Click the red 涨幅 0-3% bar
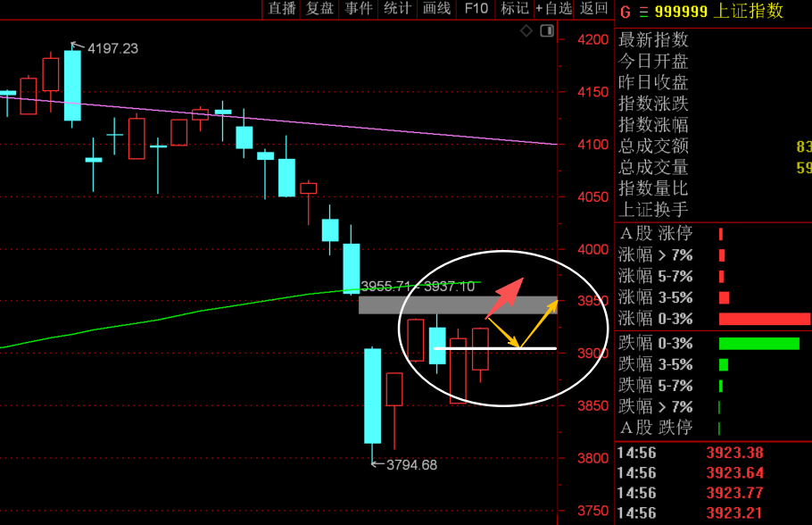Screen dimensions: 812x525 (x=765, y=319)
